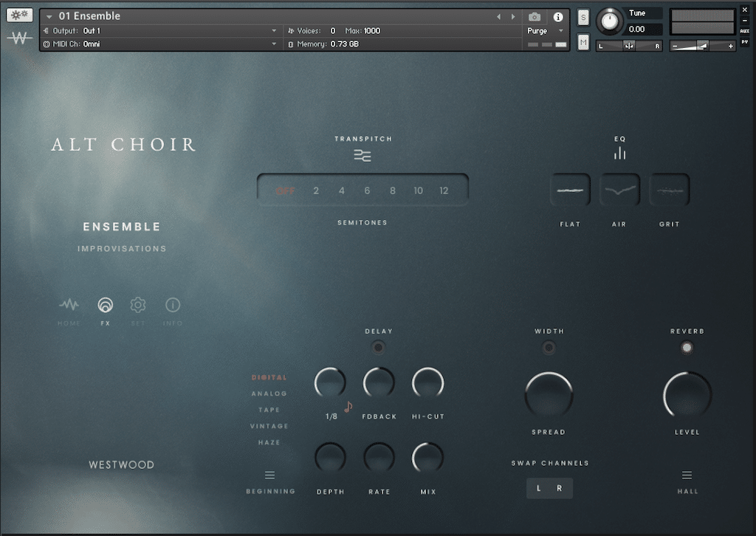Go to previous instrument preset arrow
756x536 pixels.
click(498, 17)
